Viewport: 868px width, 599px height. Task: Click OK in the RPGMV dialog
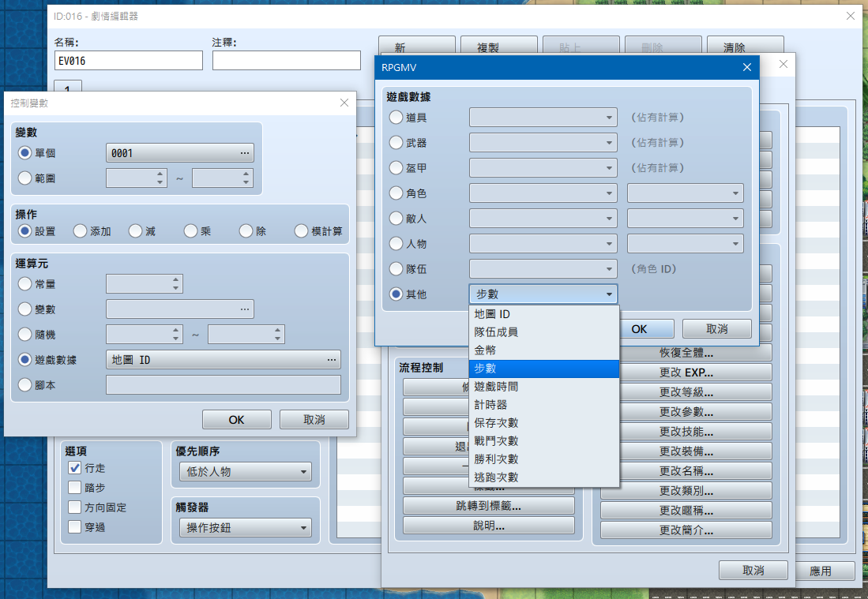pyautogui.click(x=640, y=329)
